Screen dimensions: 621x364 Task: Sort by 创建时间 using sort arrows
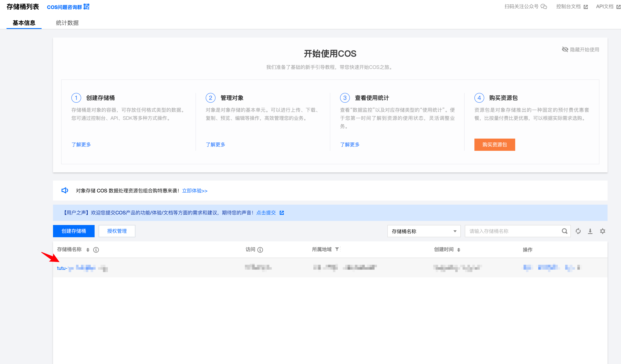point(459,250)
